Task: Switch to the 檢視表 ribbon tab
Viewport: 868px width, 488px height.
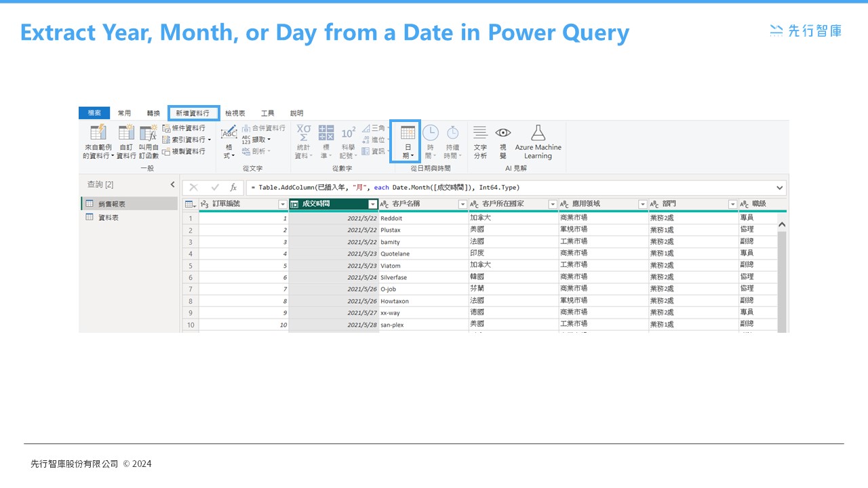Action: pos(235,113)
